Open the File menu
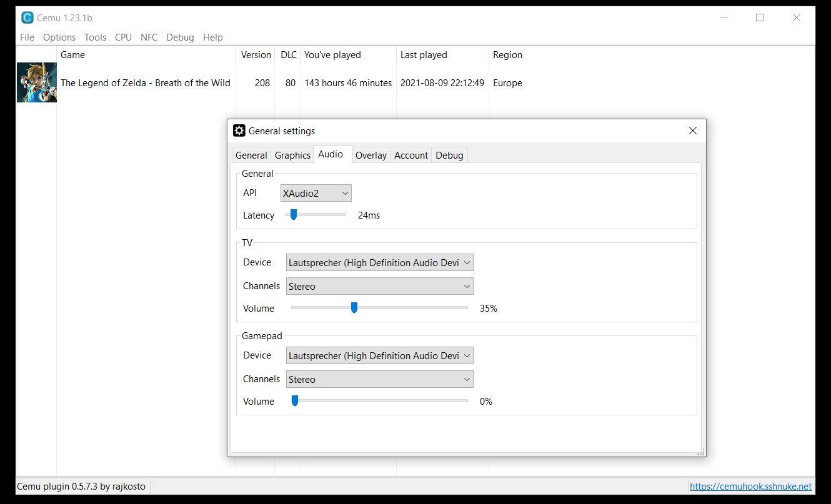831x504 pixels. [x=27, y=37]
